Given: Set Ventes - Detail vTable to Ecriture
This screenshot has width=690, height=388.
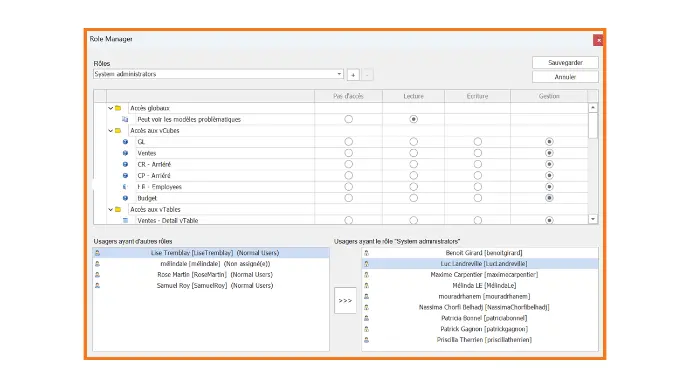Looking at the screenshot, I should click(478, 220).
